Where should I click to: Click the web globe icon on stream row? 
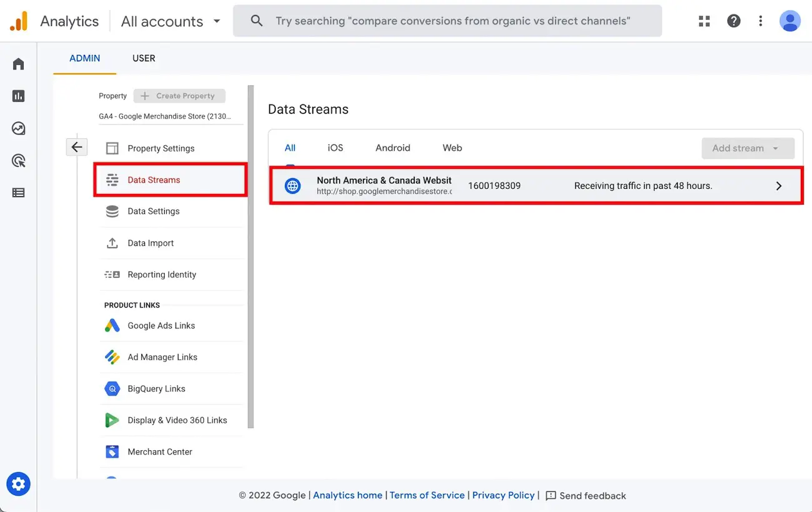[x=292, y=186]
